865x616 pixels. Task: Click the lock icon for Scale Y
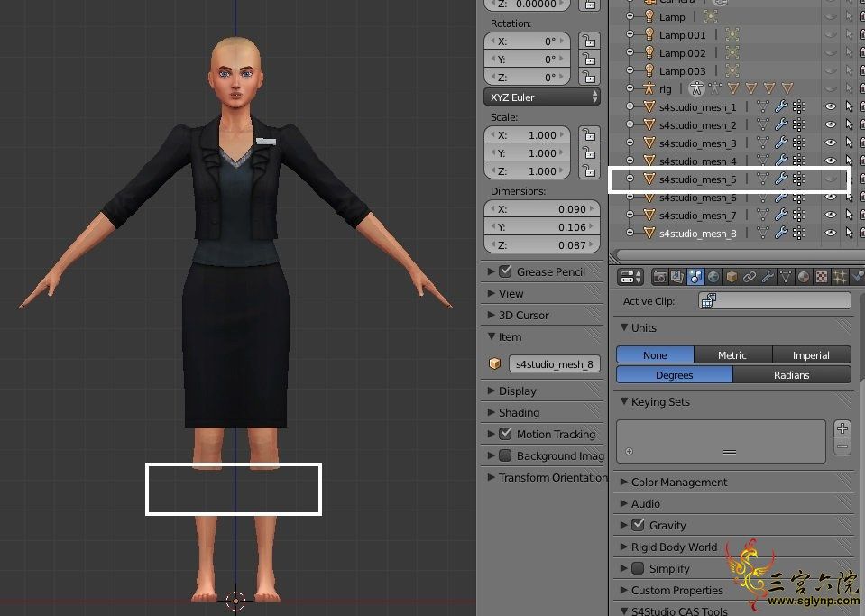click(589, 152)
